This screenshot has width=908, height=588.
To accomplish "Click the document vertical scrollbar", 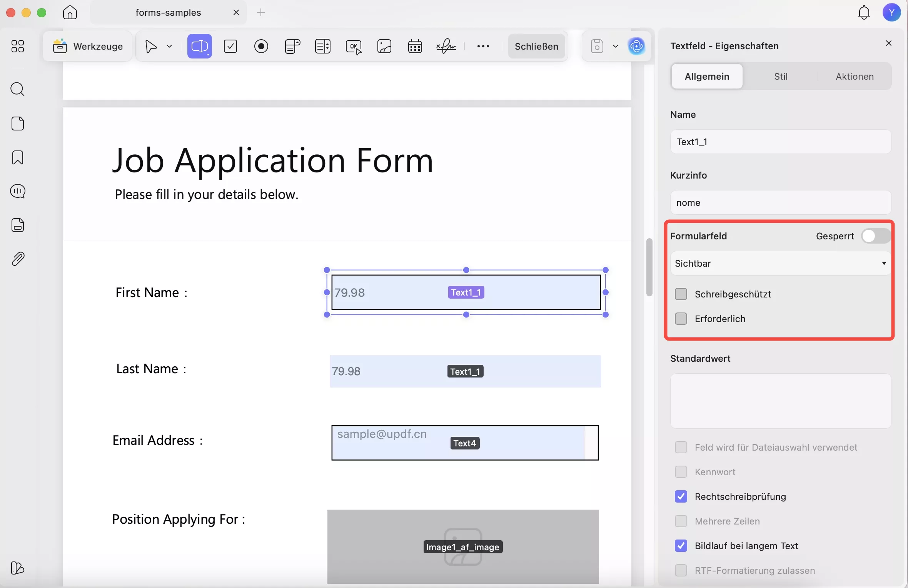I will pyautogui.click(x=649, y=267).
